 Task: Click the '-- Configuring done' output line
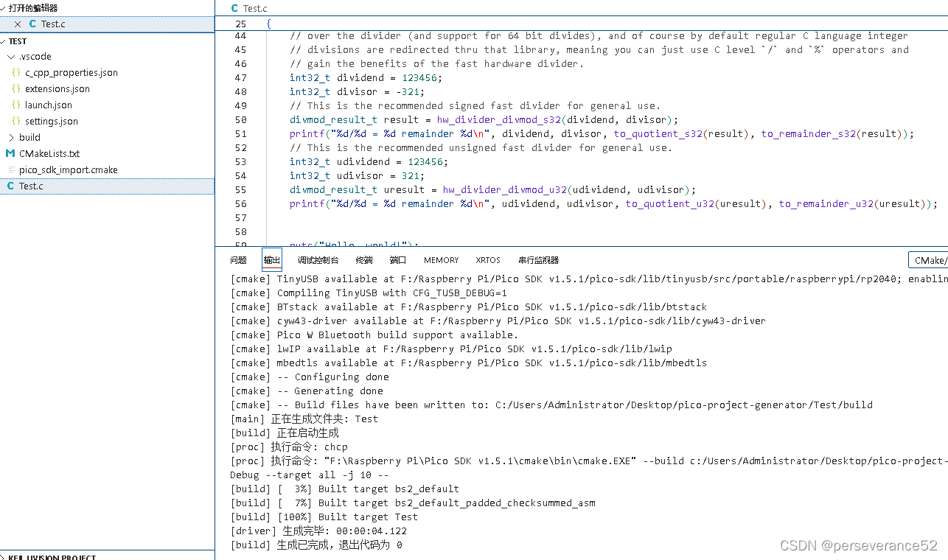(x=310, y=377)
